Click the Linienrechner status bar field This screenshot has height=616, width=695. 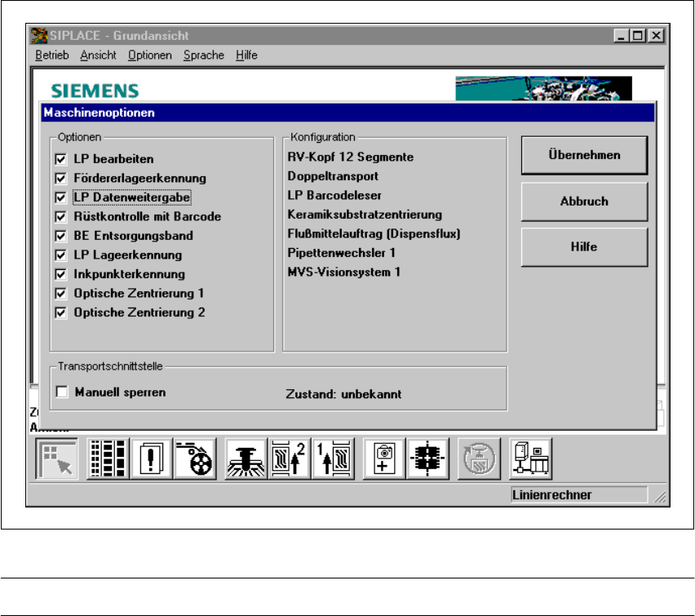point(579,495)
